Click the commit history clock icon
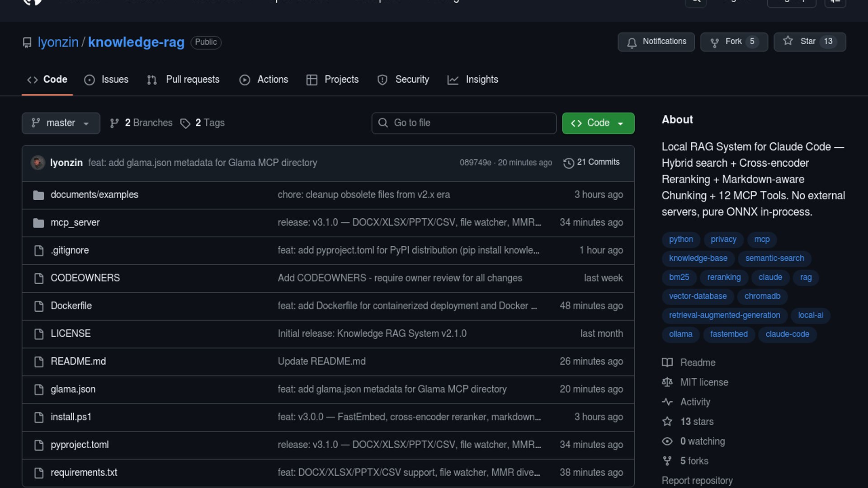This screenshot has height=488, width=868. pyautogui.click(x=568, y=163)
